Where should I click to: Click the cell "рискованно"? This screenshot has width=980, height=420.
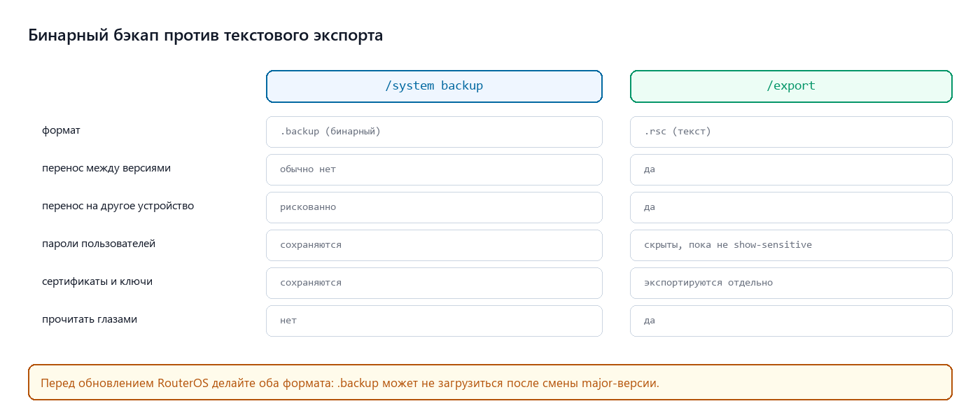[x=434, y=207]
